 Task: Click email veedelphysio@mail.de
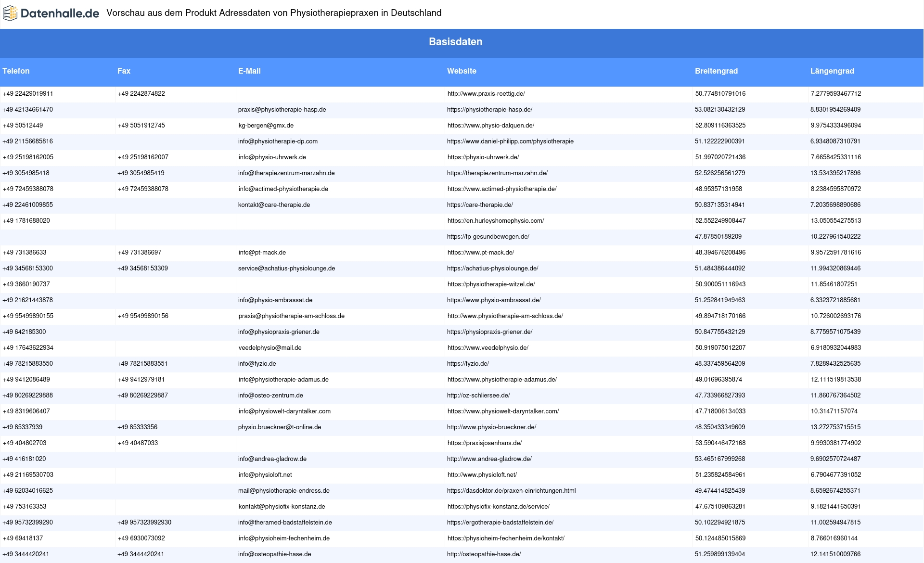click(x=270, y=348)
